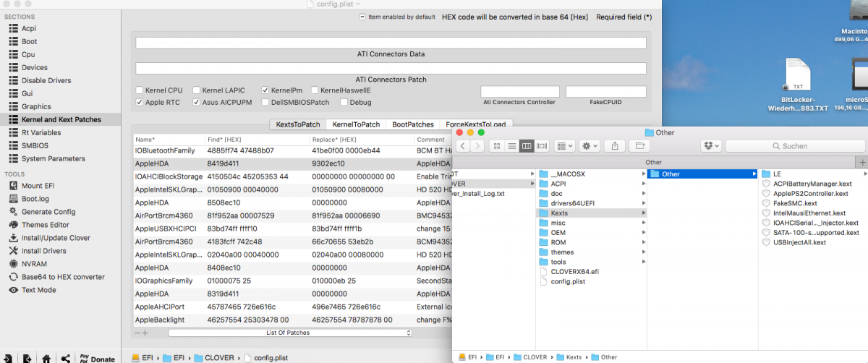This screenshot has height=363, width=868.
Task: Toggle the KernelPm checkbox
Action: click(x=265, y=90)
